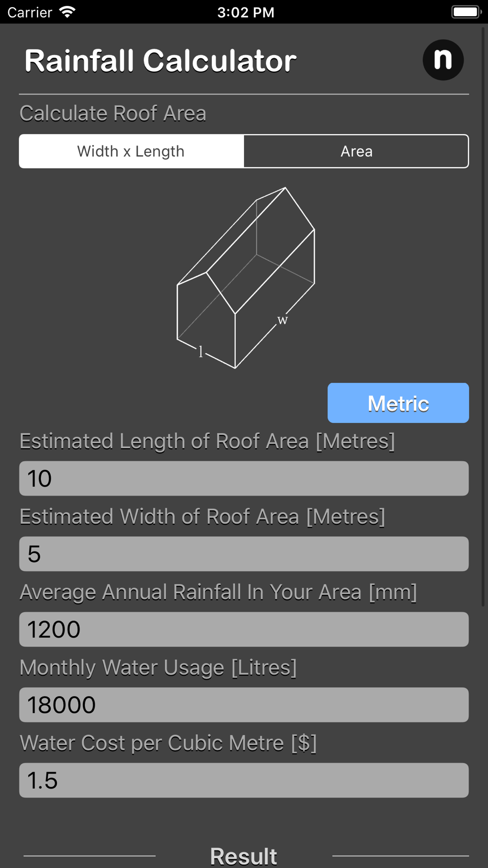Tap the 3:02 PM clock

click(246, 12)
